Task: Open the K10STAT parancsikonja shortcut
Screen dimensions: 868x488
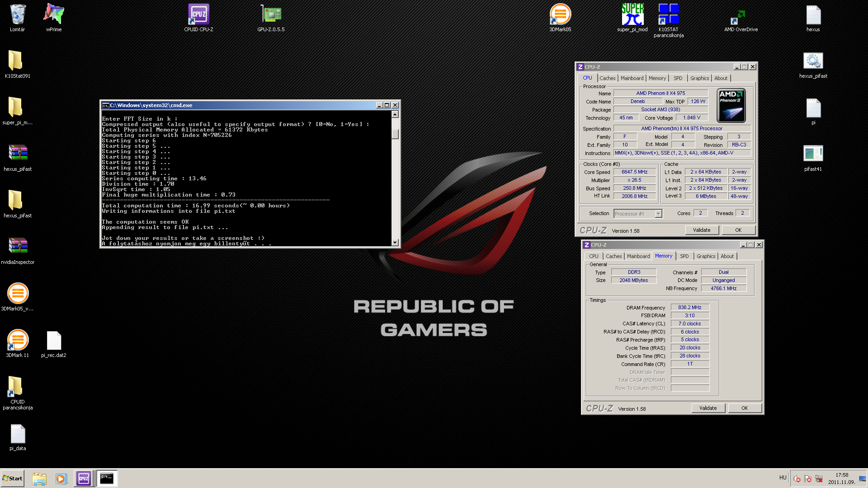Action: tap(669, 21)
